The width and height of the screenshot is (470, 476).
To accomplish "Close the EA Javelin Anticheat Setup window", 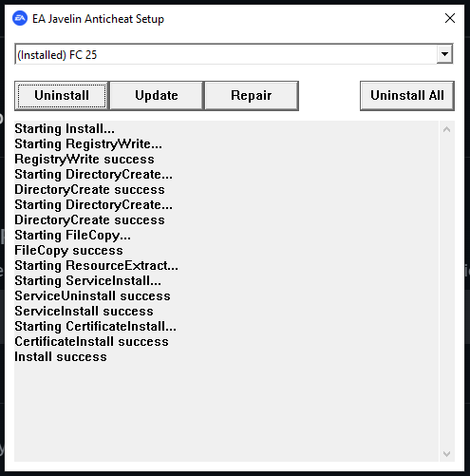I will coord(450,18).
